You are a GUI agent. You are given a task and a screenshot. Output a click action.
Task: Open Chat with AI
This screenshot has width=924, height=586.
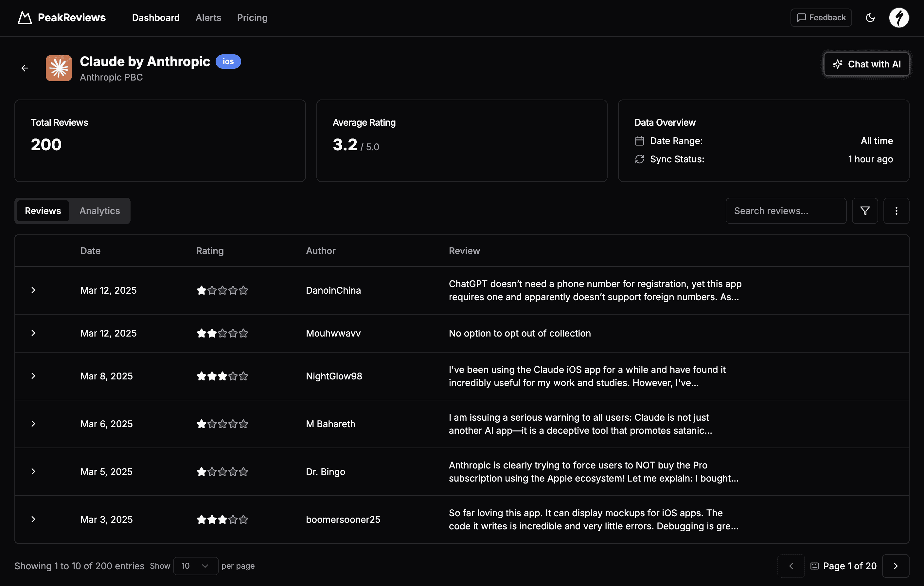[x=866, y=64]
